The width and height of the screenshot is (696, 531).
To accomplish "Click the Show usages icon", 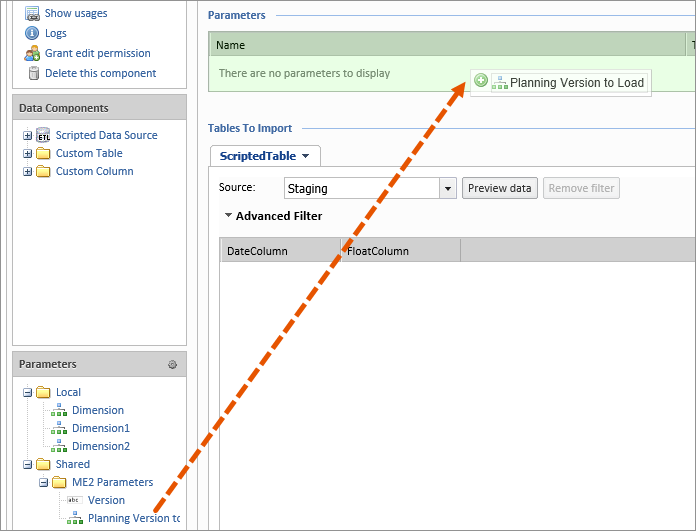I will 32,14.
